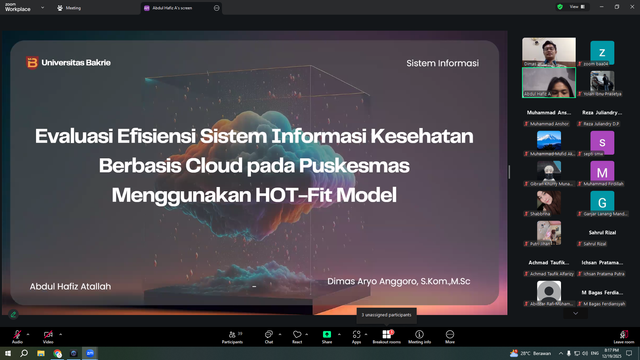Click the green encryption shield icon

(560, 7)
